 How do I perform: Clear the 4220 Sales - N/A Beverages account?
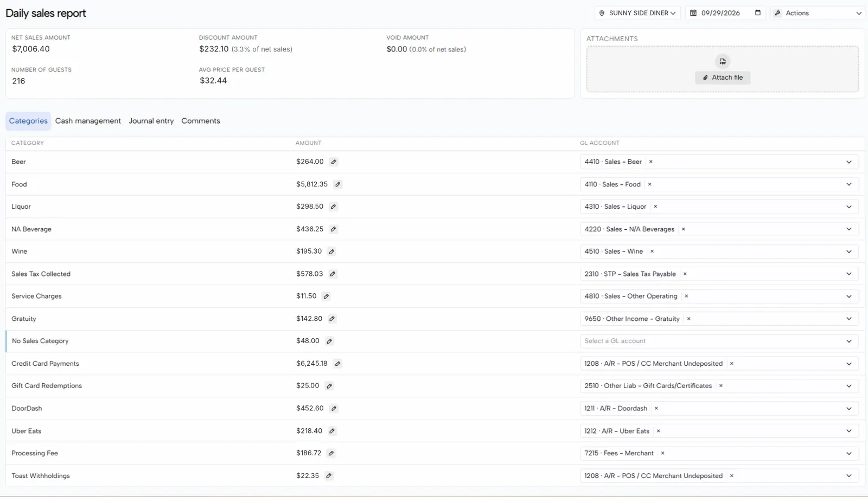coord(683,229)
